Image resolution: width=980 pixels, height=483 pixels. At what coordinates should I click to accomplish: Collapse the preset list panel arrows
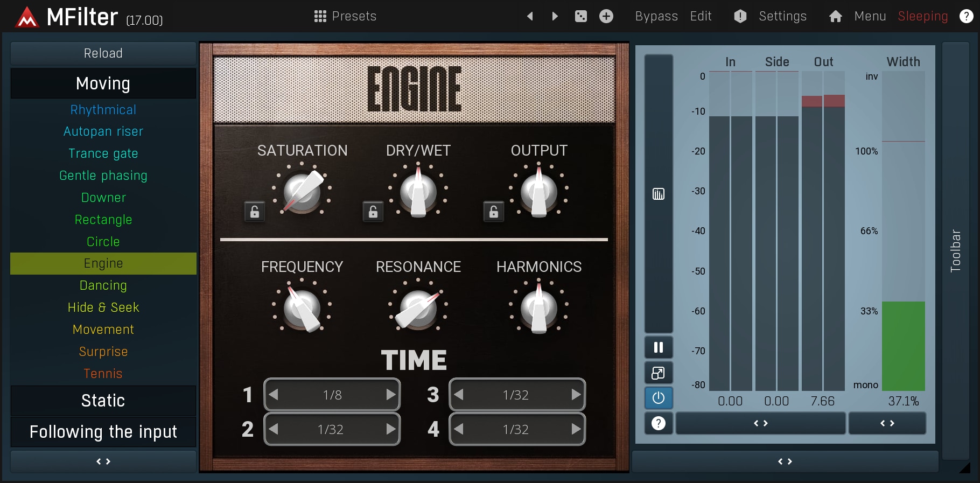click(103, 461)
